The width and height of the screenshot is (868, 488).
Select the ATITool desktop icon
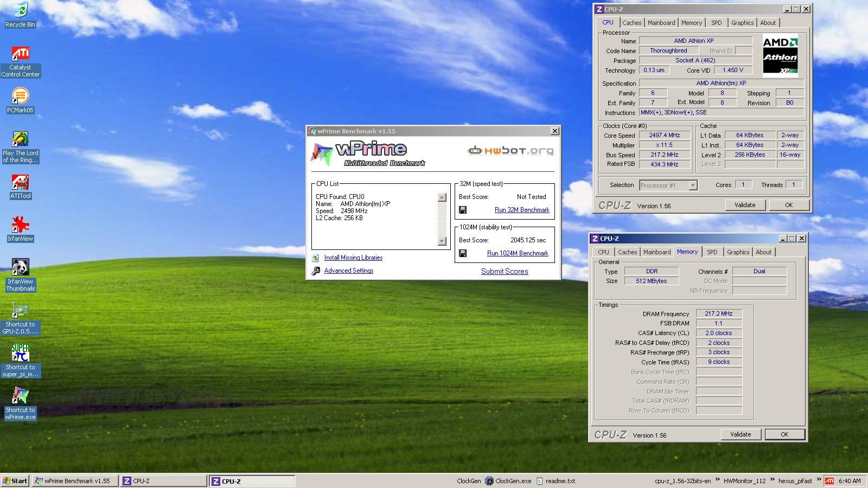pos(20,187)
